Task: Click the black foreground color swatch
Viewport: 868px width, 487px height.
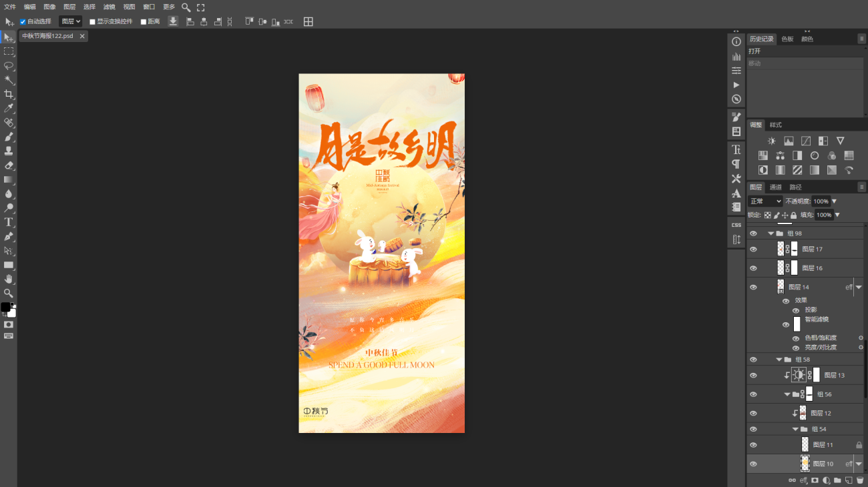Action: point(5,307)
